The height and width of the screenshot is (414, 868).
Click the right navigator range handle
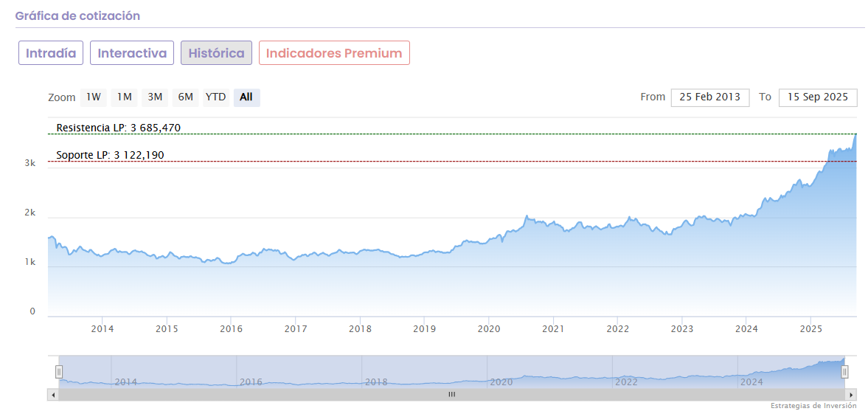(845, 372)
